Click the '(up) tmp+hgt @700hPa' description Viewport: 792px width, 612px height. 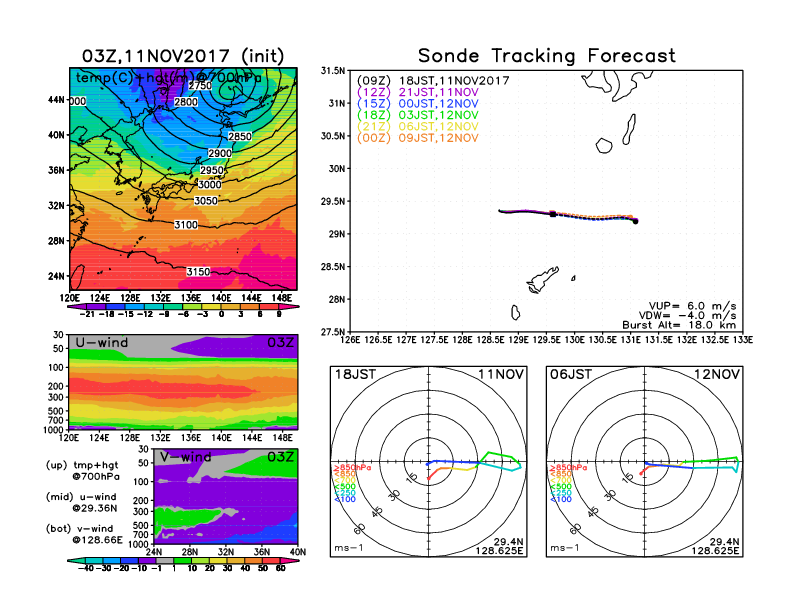point(82,471)
